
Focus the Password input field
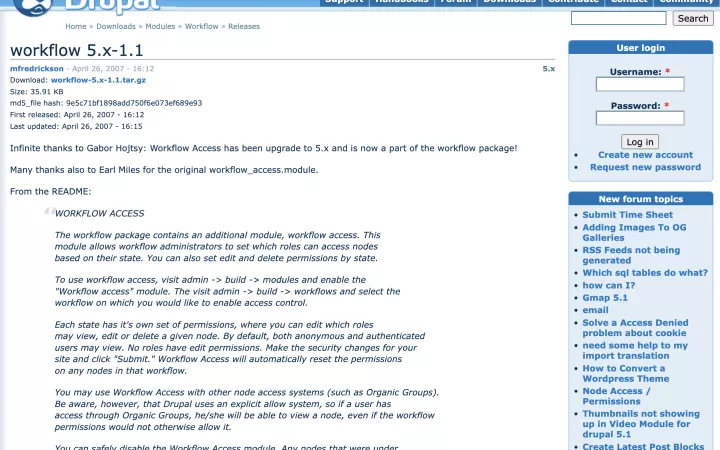click(x=640, y=118)
